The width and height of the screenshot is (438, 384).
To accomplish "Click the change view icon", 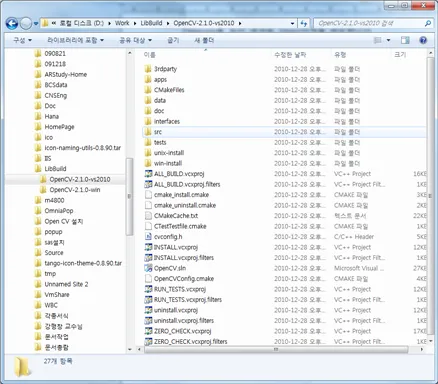I will pos(378,40).
